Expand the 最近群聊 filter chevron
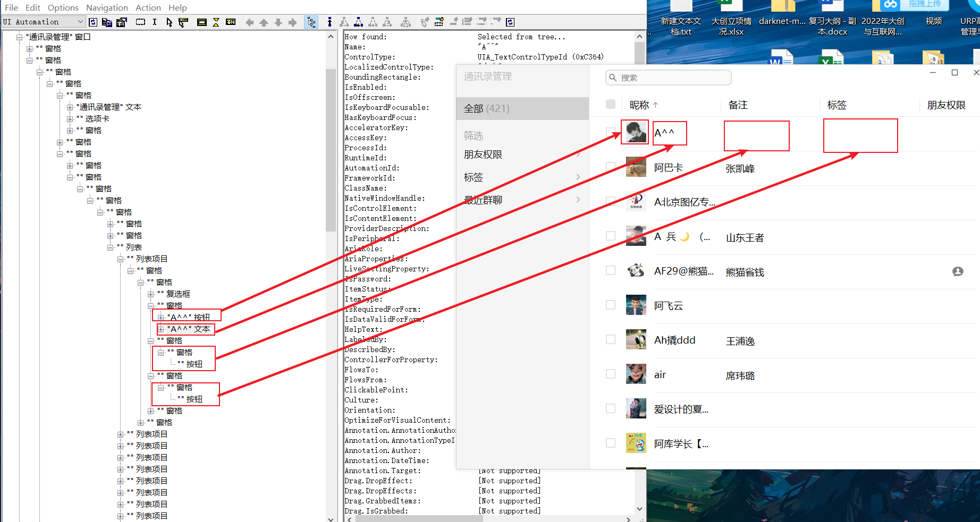The width and height of the screenshot is (980, 522). tap(578, 200)
